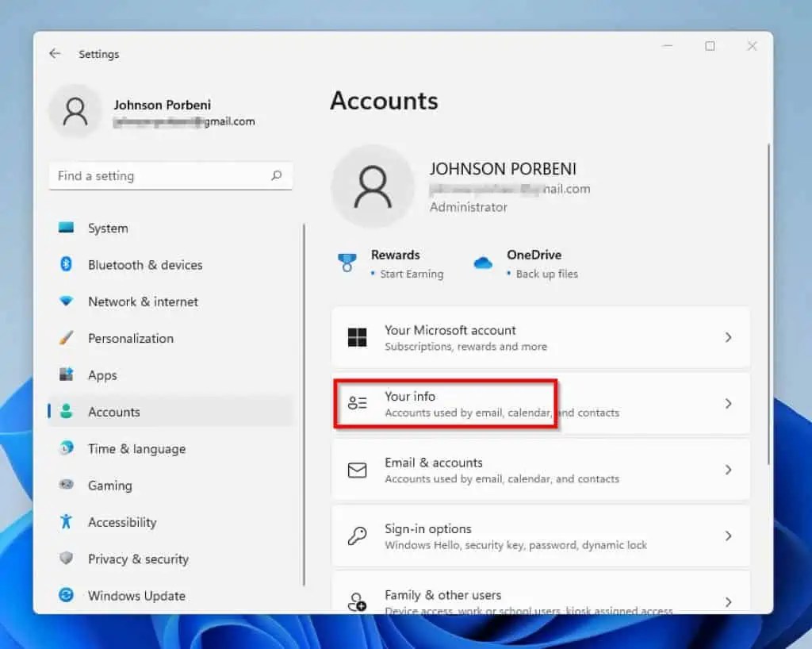Select the Apps sidebar icon
This screenshot has height=649, width=812.
pos(70,374)
